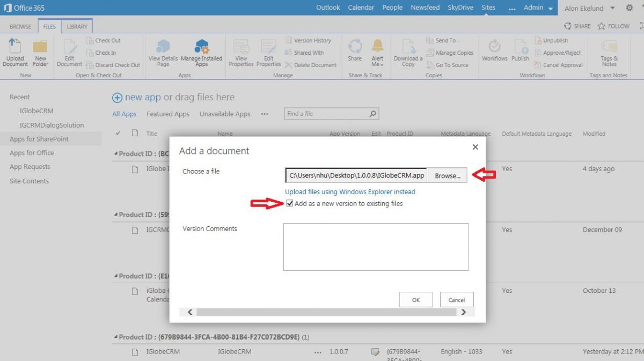The width and height of the screenshot is (644, 361).
Task: Select the Featured Apps view
Action: click(x=168, y=114)
